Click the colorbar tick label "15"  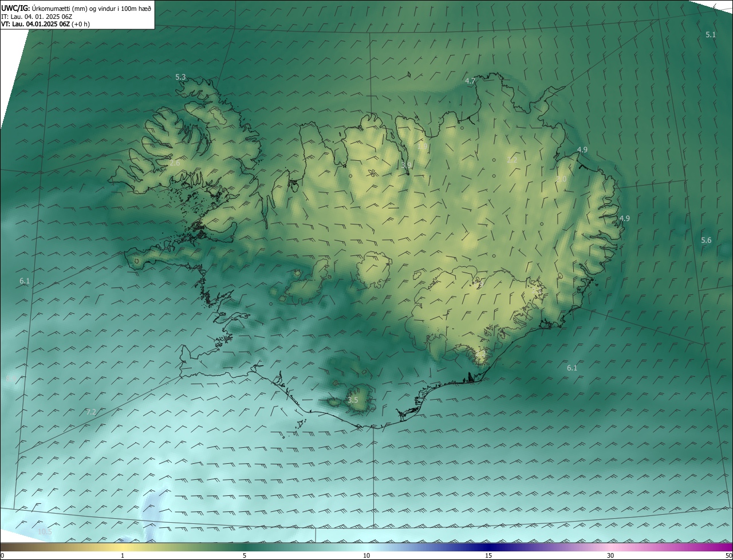tap(488, 555)
